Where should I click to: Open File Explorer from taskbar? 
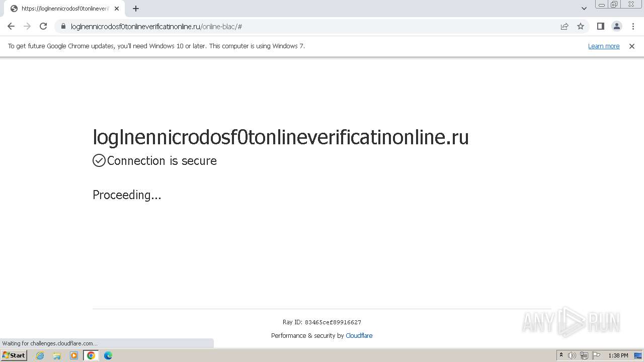(x=57, y=355)
